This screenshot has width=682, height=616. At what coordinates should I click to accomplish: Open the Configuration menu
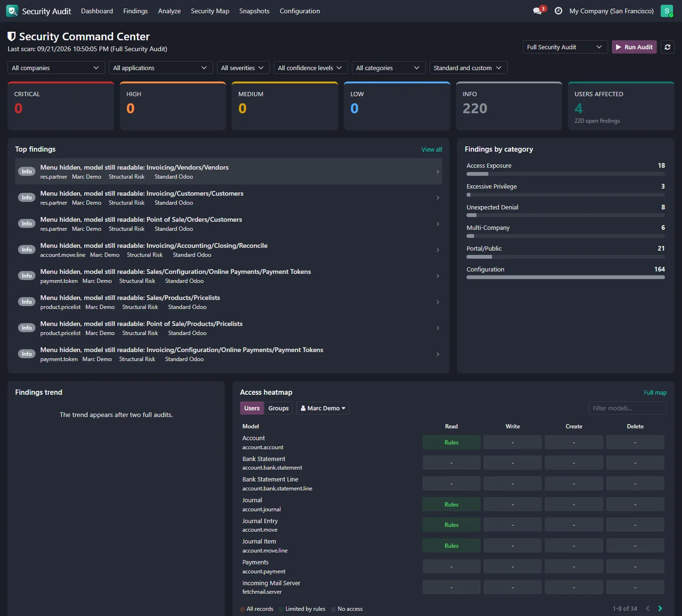(300, 11)
